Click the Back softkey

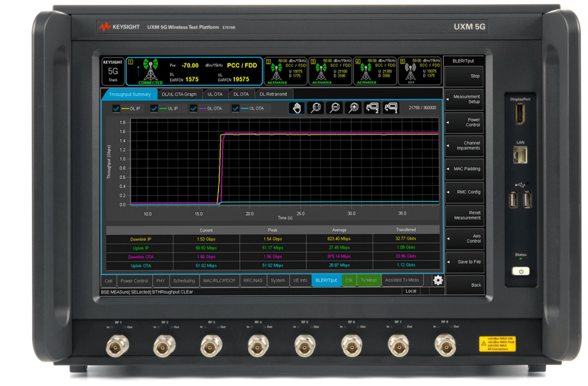tap(464, 285)
